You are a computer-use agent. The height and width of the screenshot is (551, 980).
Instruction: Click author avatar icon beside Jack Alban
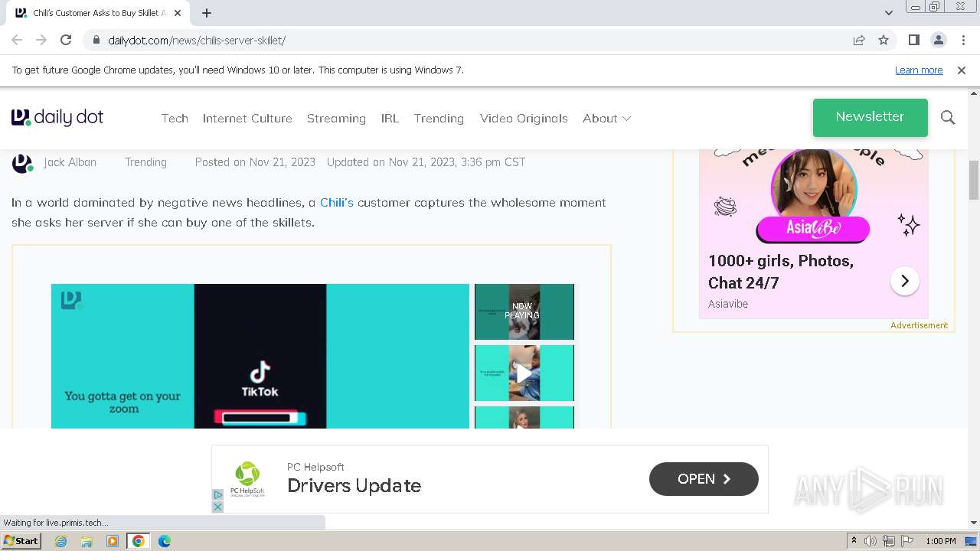coord(22,163)
